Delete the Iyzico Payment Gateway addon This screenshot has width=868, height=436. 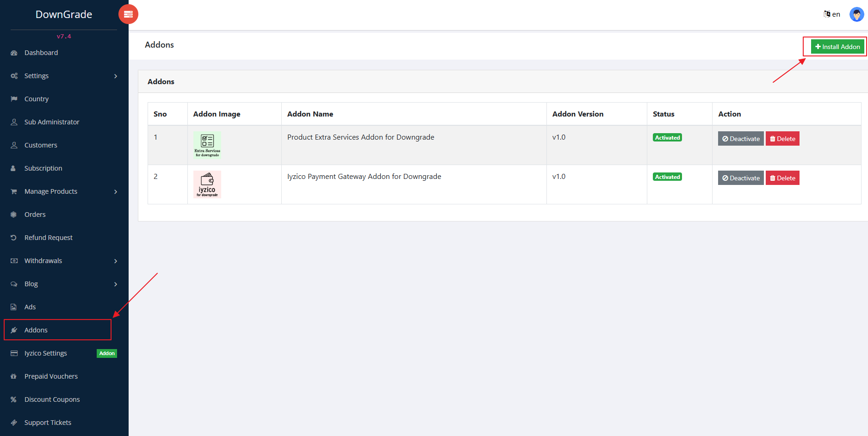tap(782, 178)
